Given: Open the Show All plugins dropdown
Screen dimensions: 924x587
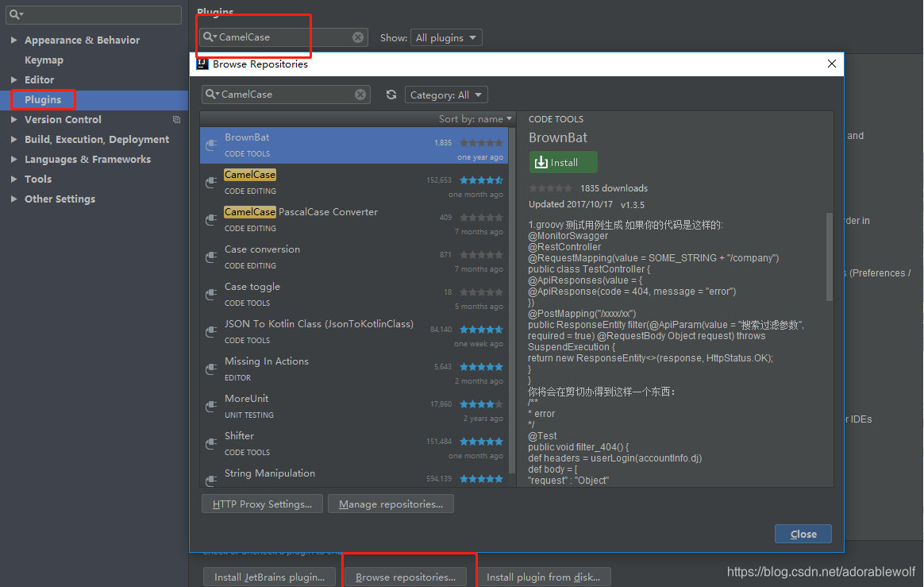Looking at the screenshot, I should (x=446, y=38).
